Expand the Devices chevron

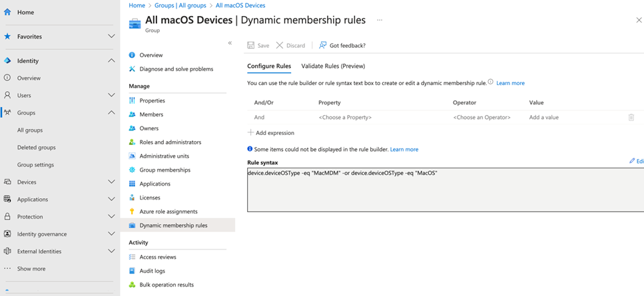[x=111, y=182]
